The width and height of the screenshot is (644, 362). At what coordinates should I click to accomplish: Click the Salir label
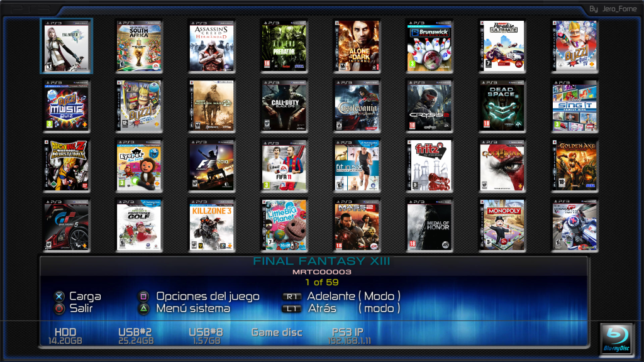[x=81, y=308]
